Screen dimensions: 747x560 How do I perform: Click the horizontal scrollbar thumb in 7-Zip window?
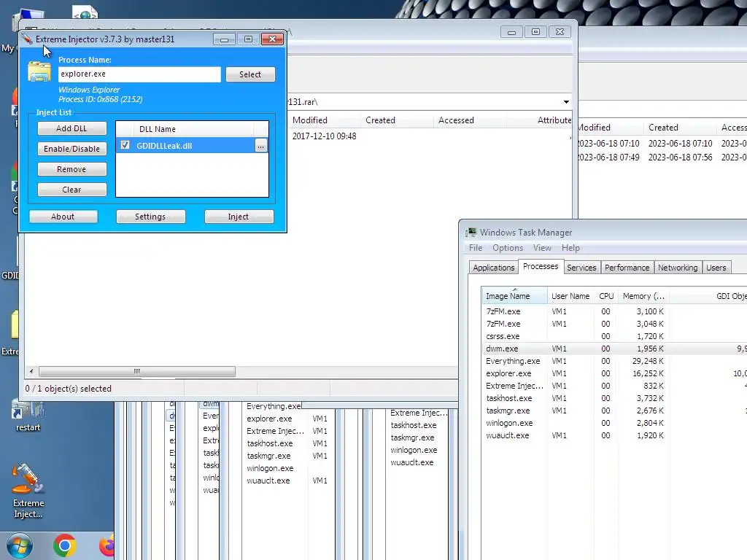click(x=136, y=371)
